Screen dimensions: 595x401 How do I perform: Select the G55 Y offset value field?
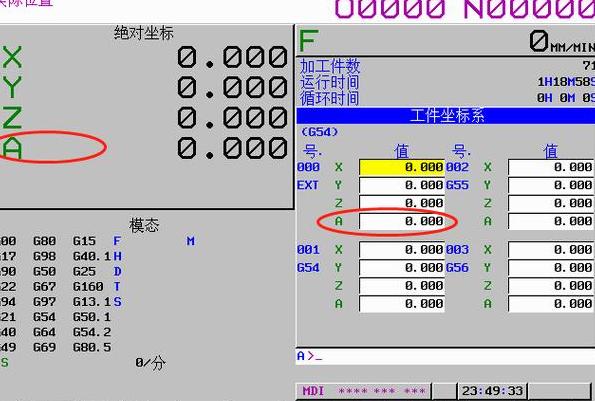551,185
